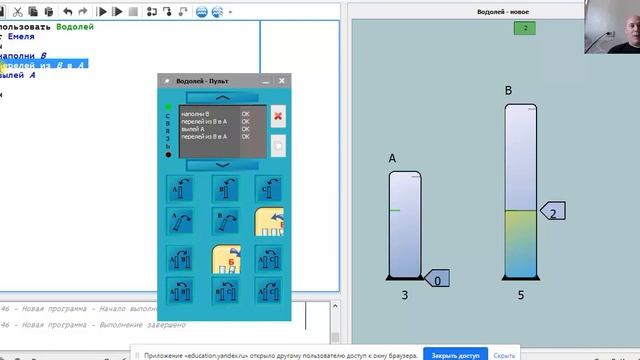Clear the Пульт log with the red X
This screenshot has width=640, height=360.
click(278, 116)
